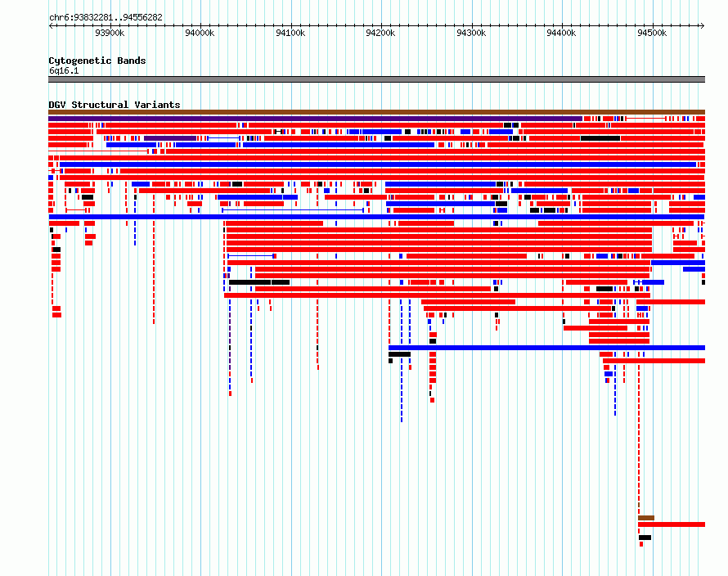The image size is (728, 576).
Task: Click the 94100k ruler tick label
Action: pyautogui.click(x=290, y=33)
